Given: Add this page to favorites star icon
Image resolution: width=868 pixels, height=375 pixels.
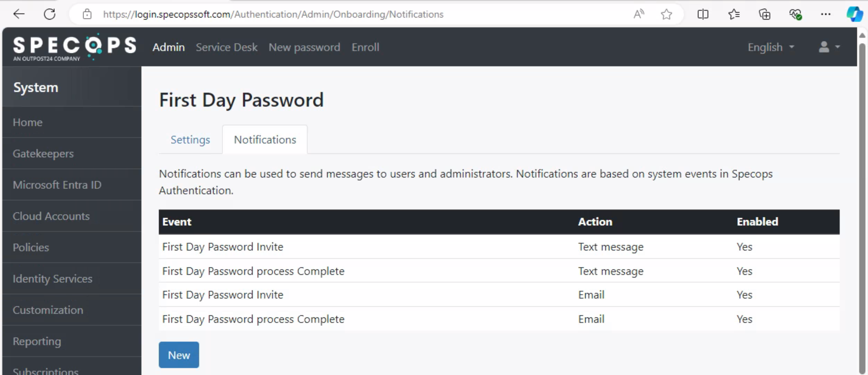Looking at the screenshot, I should pos(666,14).
